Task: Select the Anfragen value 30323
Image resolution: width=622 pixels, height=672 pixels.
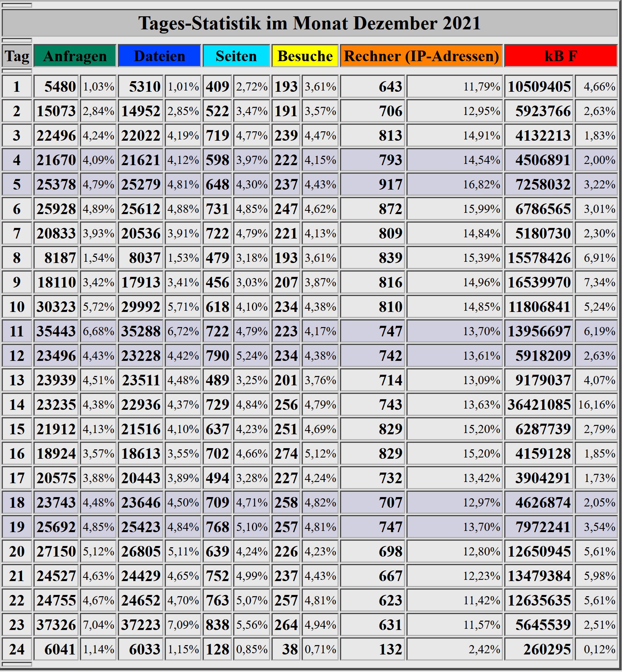Action: coord(56,307)
